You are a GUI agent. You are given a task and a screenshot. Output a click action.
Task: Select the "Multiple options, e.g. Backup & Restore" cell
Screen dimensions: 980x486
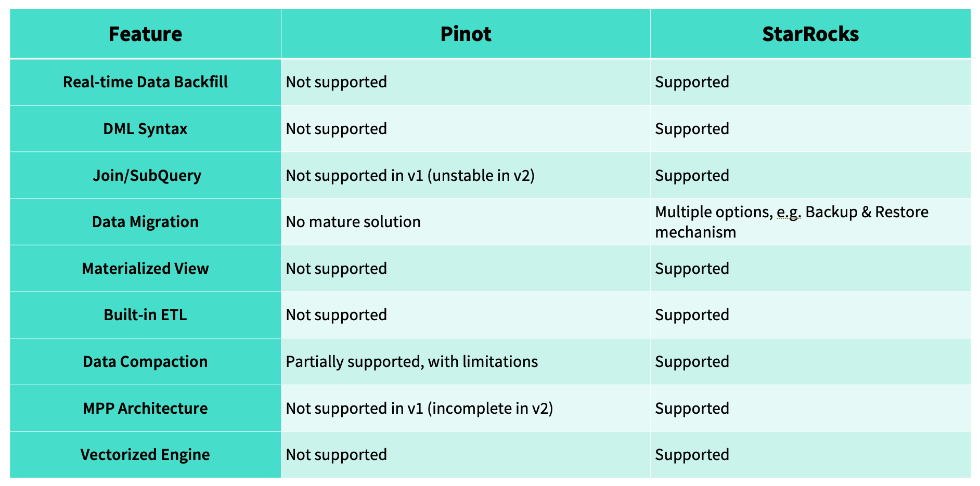point(791,222)
